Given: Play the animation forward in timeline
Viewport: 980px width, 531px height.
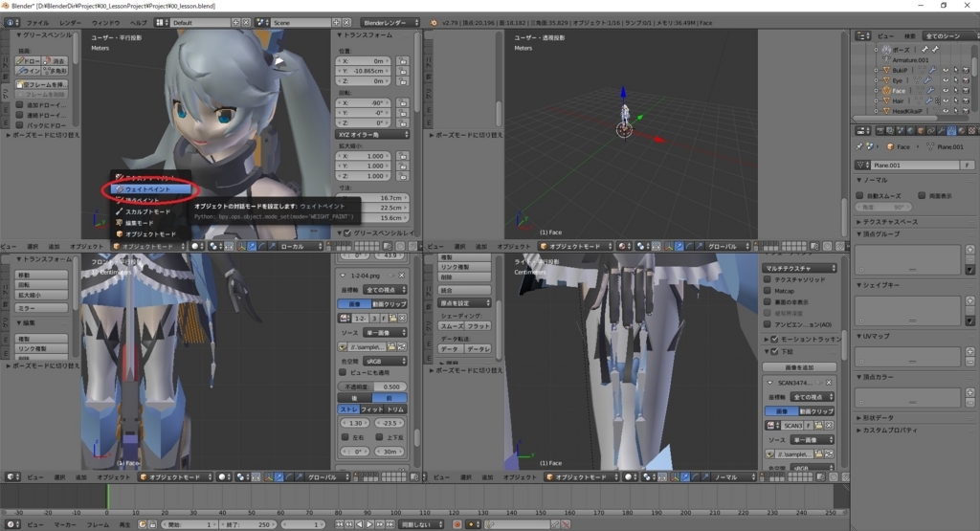Looking at the screenshot, I should pos(369,524).
